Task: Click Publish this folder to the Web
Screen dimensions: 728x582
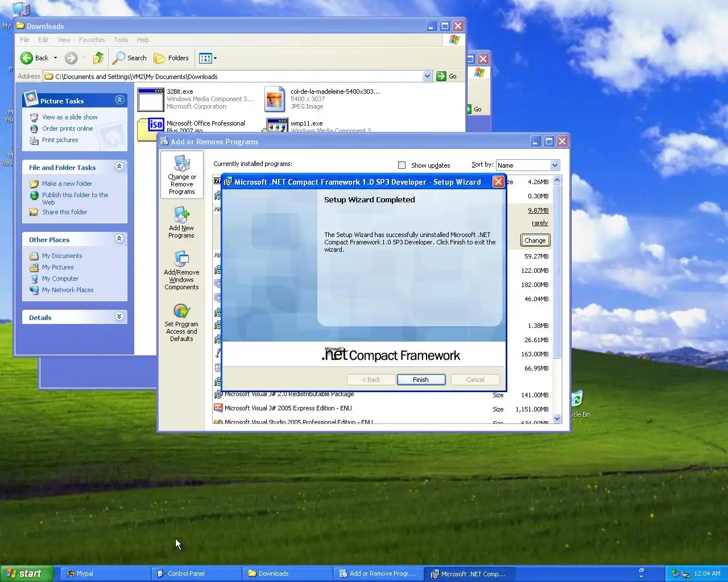Action: 75,198
